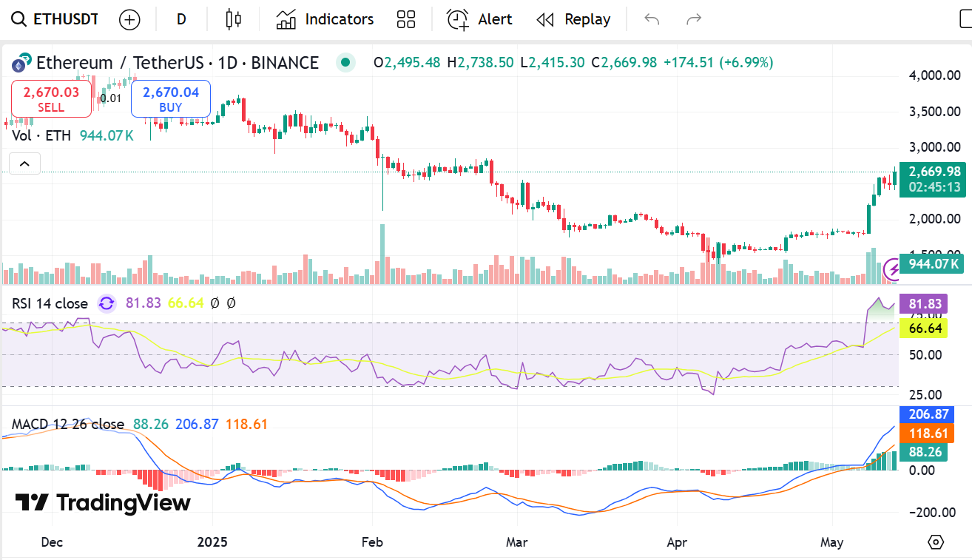Screen dimensions: 972x560
Task: Open the ETHUSDT symbol search
Action: point(55,19)
